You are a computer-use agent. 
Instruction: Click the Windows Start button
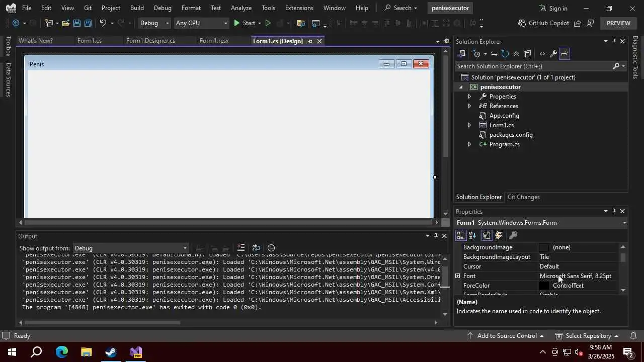click(12, 352)
